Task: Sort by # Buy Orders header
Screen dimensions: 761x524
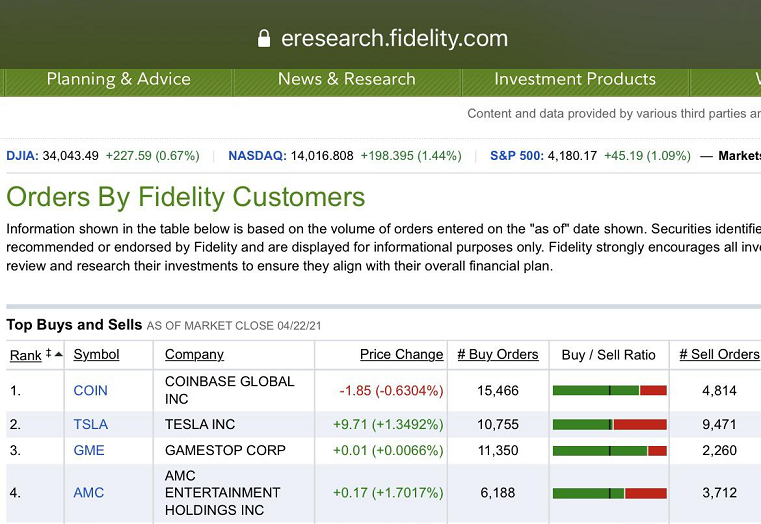Action: tap(498, 355)
